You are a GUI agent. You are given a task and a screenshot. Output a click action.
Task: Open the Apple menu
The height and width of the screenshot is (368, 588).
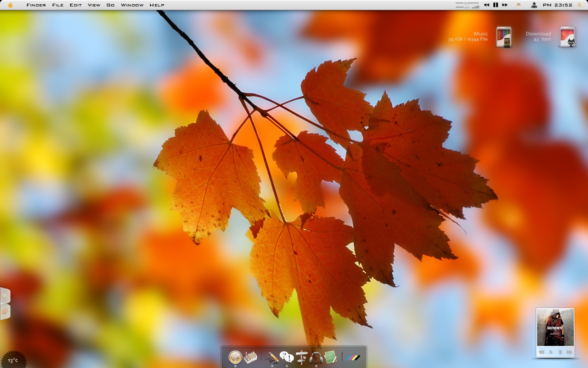point(10,5)
